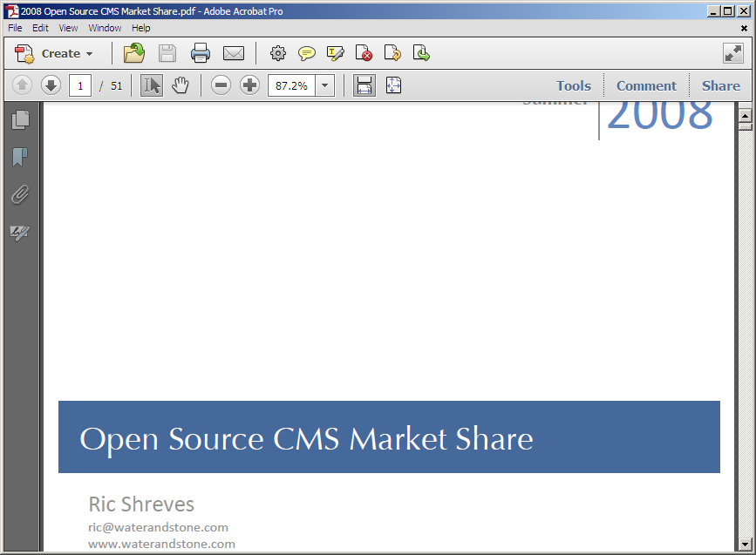Zoom out with the minus button

(x=221, y=85)
